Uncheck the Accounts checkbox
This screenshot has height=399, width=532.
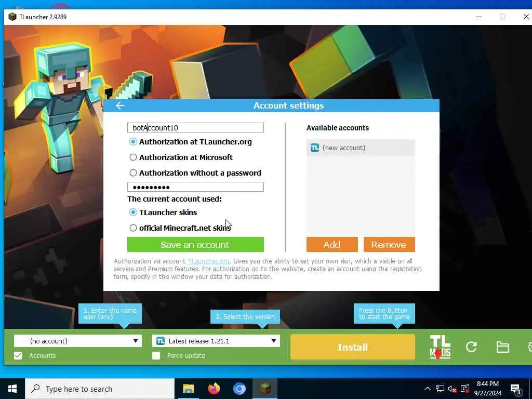[18, 355]
